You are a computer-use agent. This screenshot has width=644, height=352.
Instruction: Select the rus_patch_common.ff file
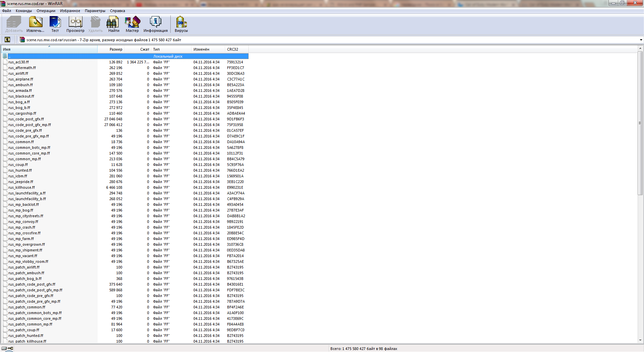tap(27, 307)
